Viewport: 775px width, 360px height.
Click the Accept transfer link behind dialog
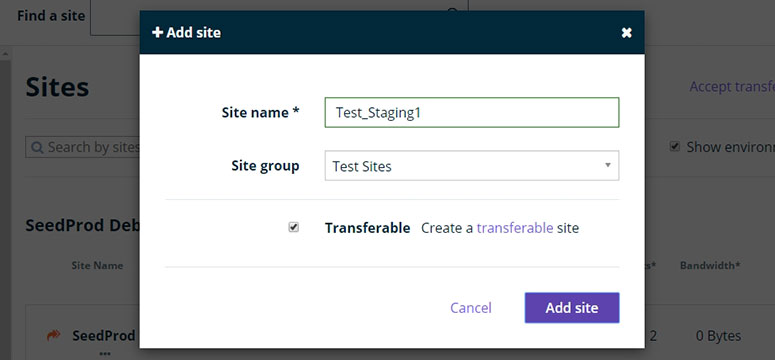[x=732, y=87]
